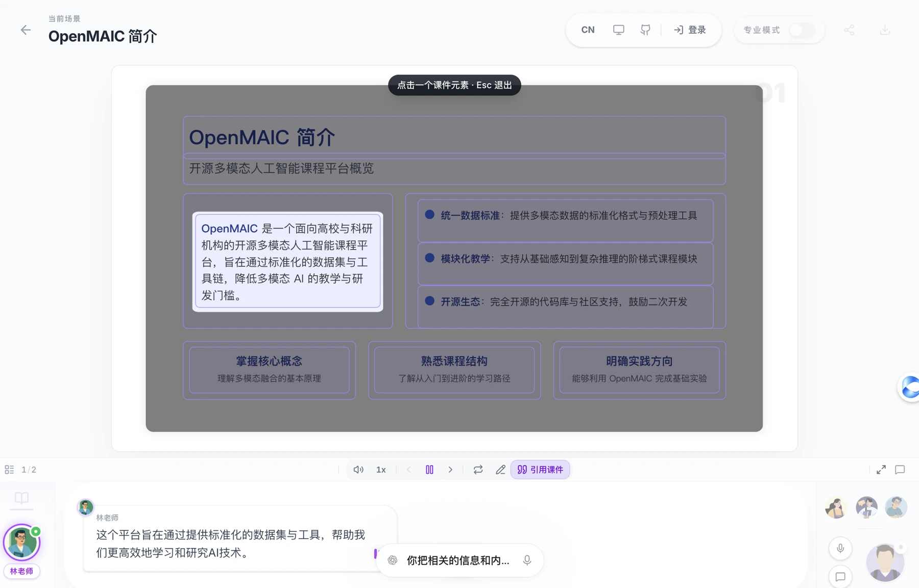The height and width of the screenshot is (588, 919).
Task: Mute the narration volume
Action: click(358, 470)
